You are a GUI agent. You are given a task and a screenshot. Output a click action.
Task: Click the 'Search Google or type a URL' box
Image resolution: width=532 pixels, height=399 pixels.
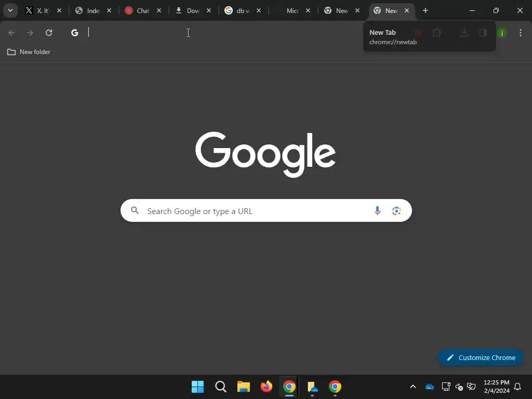[266, 211]
